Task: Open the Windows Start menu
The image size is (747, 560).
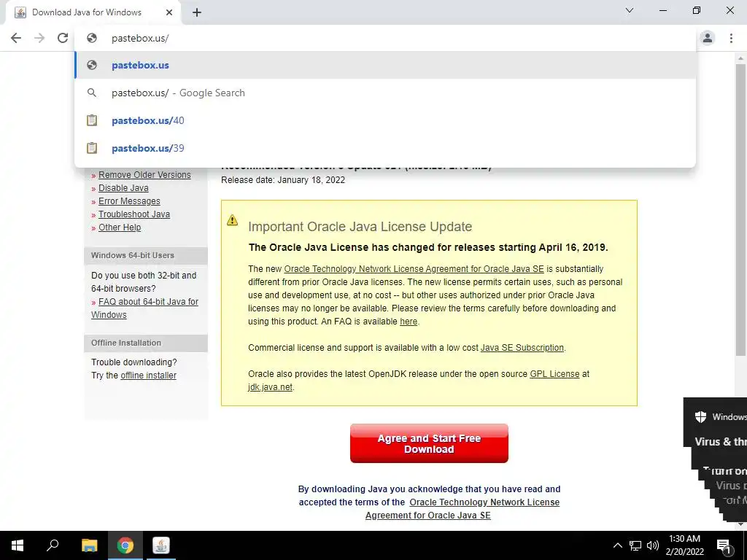Action: tap(18, 545)
